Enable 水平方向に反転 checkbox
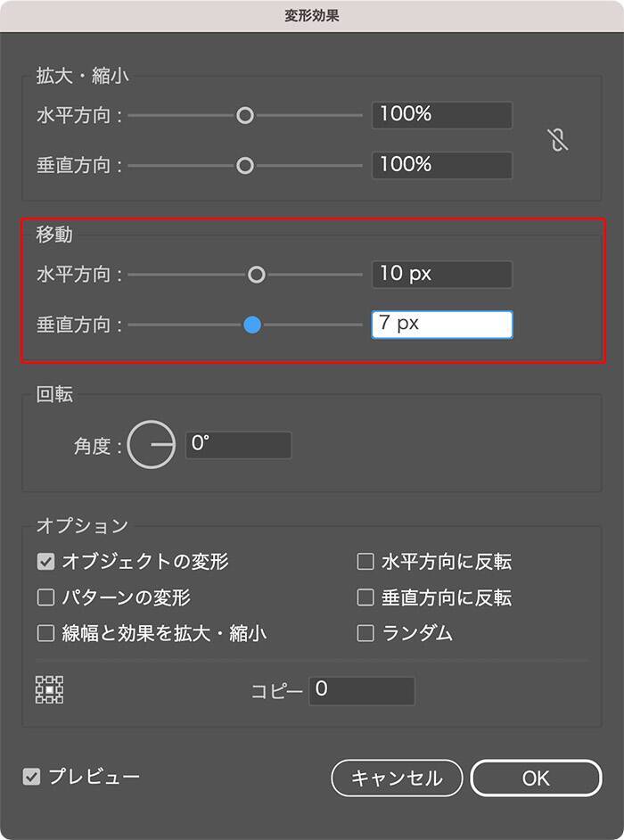 (x=365, y=562)
